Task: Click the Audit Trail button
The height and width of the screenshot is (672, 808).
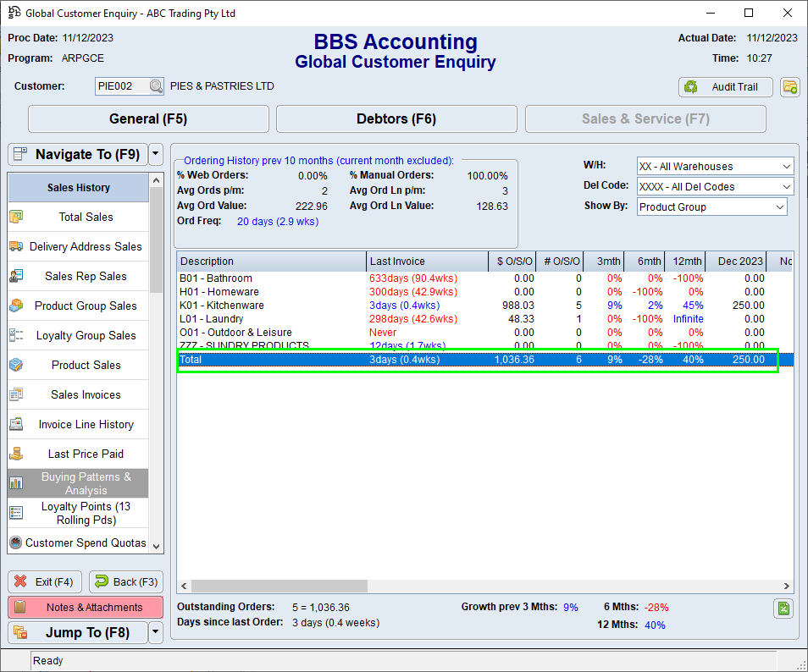Action: coord(725,87)
